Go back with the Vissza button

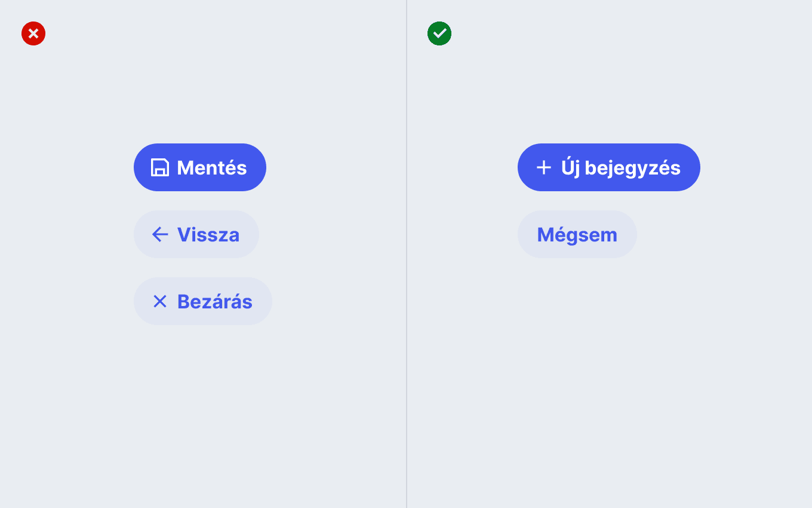[196, 234]
